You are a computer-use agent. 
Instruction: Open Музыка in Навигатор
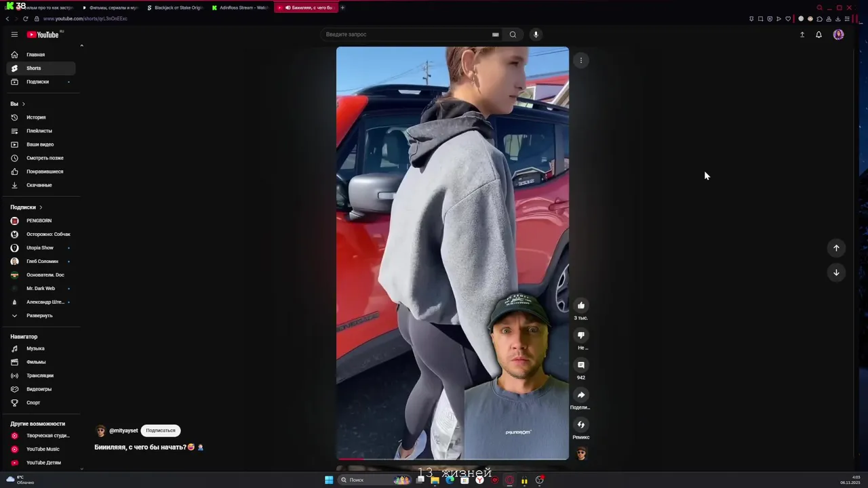point(41,348)
